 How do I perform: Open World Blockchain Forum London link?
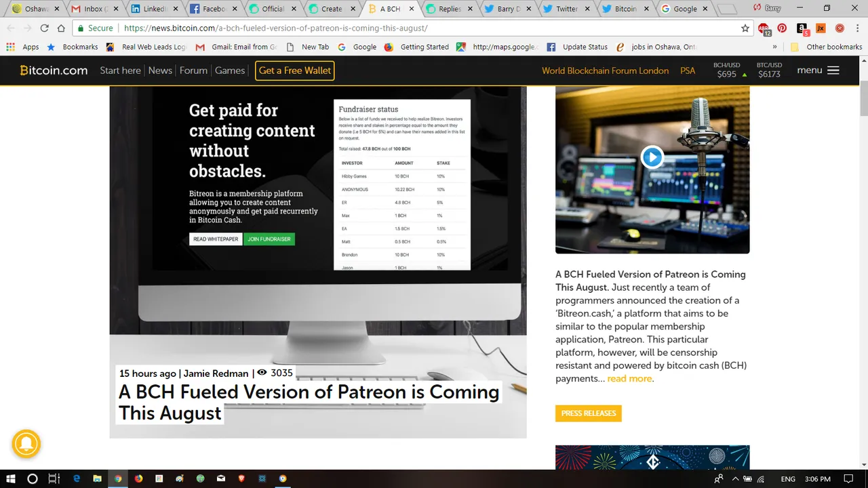point(605,70)
